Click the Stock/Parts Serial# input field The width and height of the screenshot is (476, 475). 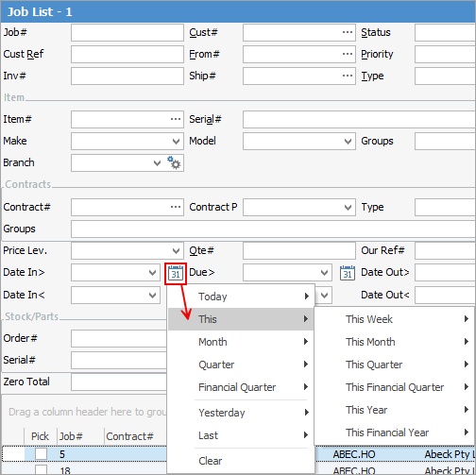coord(119,360)
